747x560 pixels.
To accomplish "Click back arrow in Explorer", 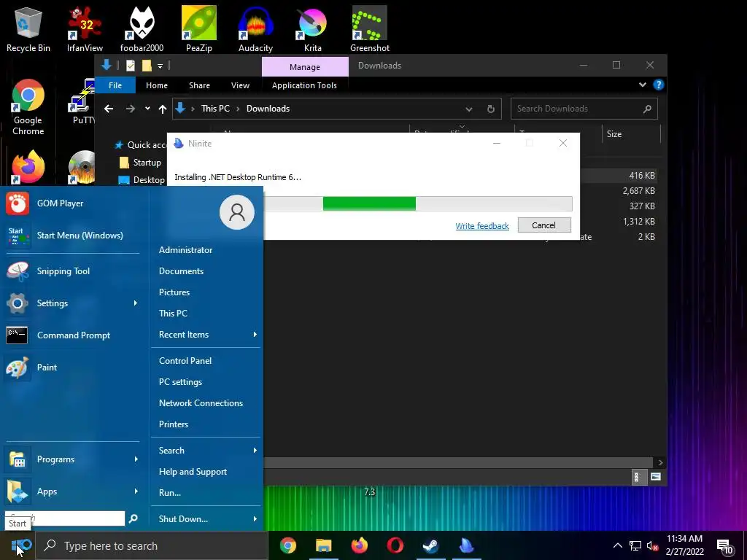I will 109,109.
